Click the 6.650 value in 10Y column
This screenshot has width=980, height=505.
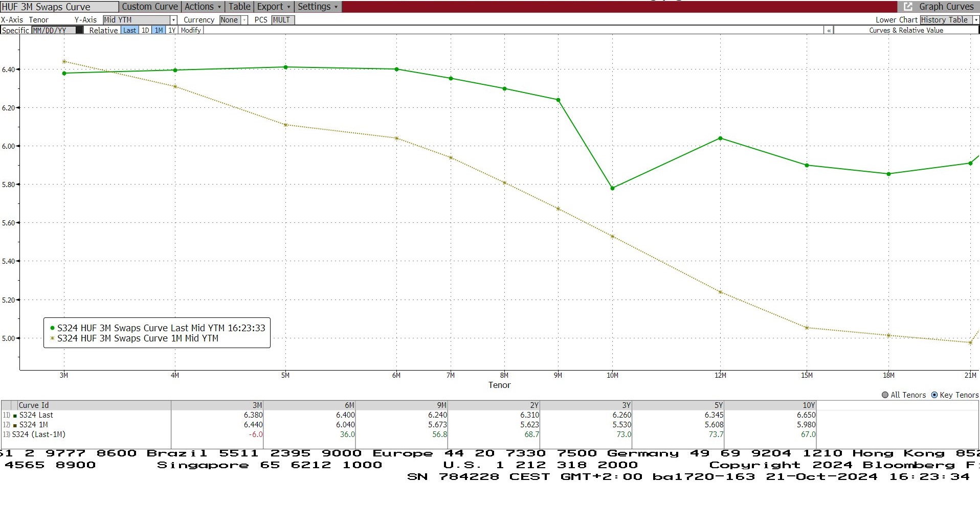click(806, 415)
